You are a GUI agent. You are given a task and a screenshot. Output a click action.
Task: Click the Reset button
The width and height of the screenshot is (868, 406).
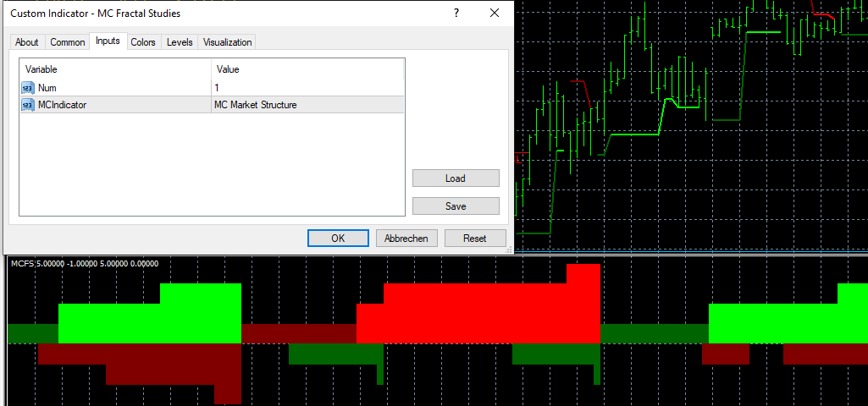(x=475, y=239)
